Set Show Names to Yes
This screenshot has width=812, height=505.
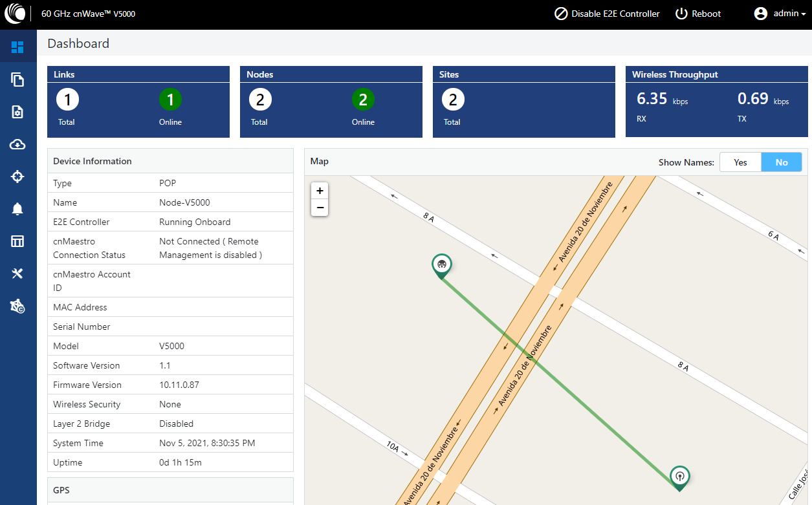pos(740,162)
